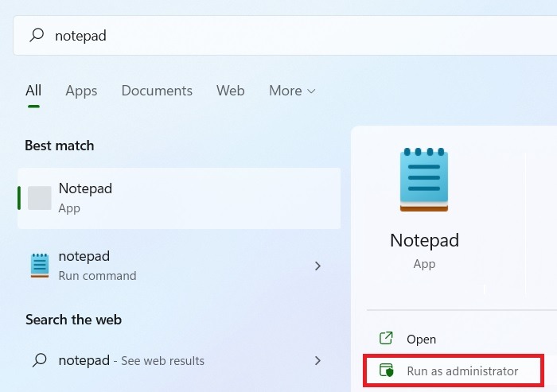Expand the notepad Run command chevron
This screenshot has height=392, width=557.
(x=317, y=266)
